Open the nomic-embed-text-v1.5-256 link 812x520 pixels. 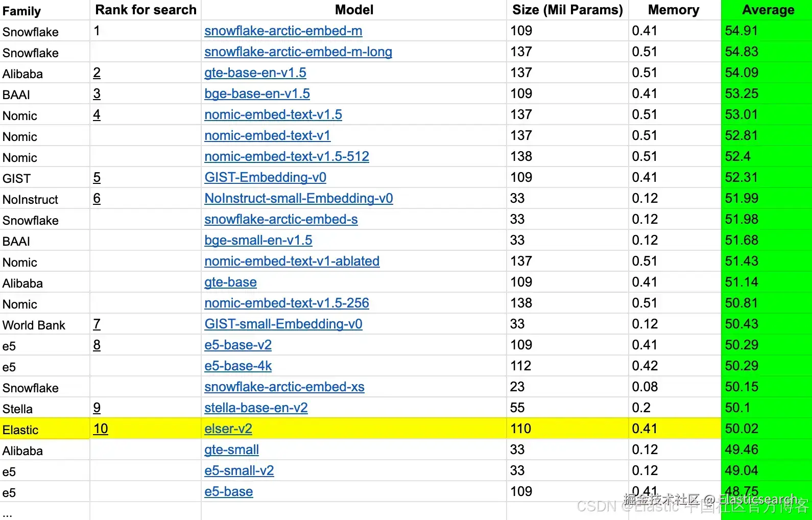pos(286,303)
